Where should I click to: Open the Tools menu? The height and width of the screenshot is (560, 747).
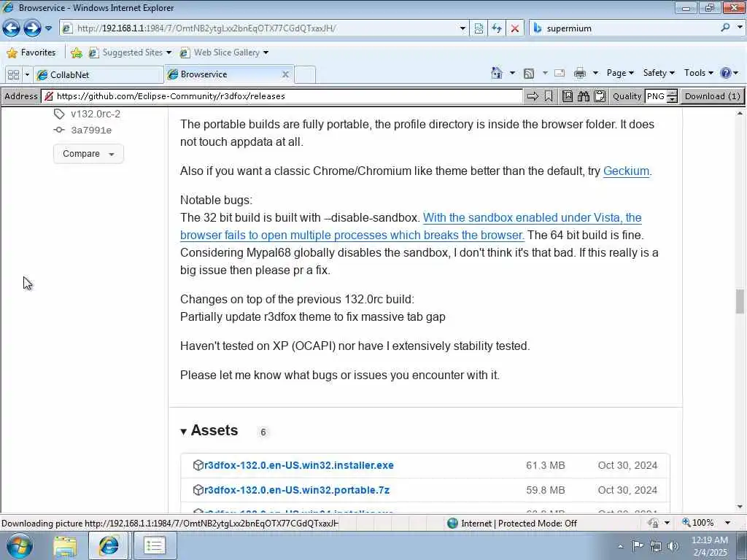click(x=698, y=73)
